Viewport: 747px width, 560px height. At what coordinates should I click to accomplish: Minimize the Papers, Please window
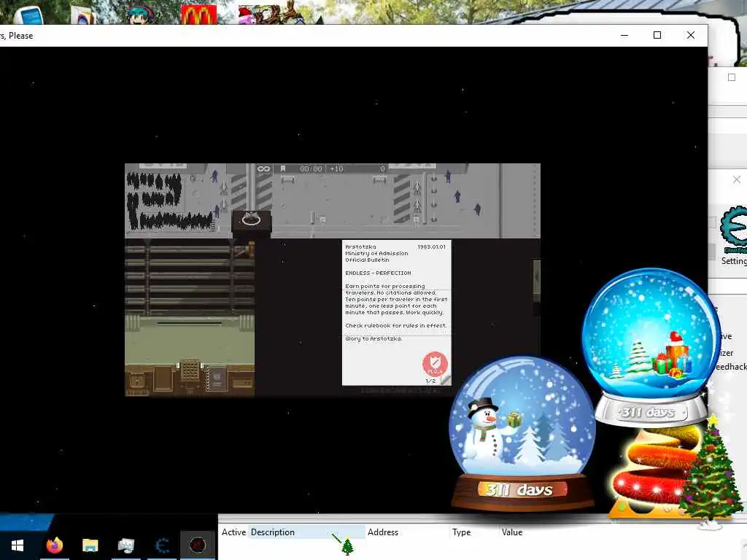pyautogui.click(x=624, y=35)
